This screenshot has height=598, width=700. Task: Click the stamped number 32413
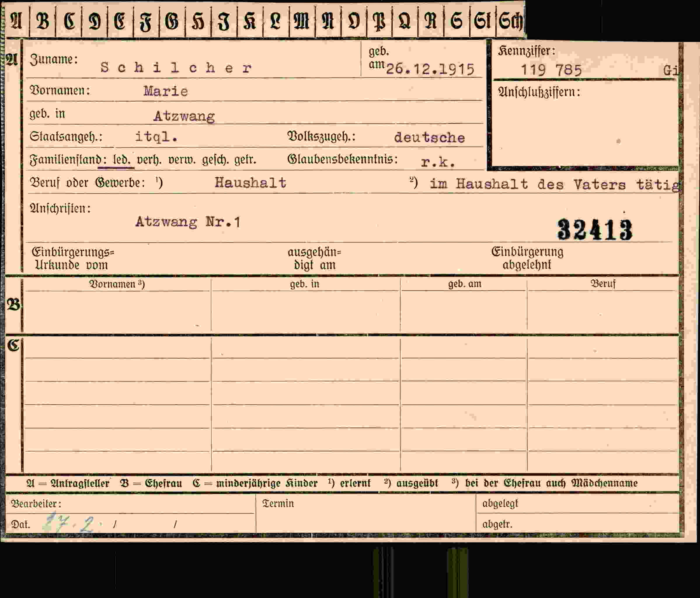click(x=595, y=230)
